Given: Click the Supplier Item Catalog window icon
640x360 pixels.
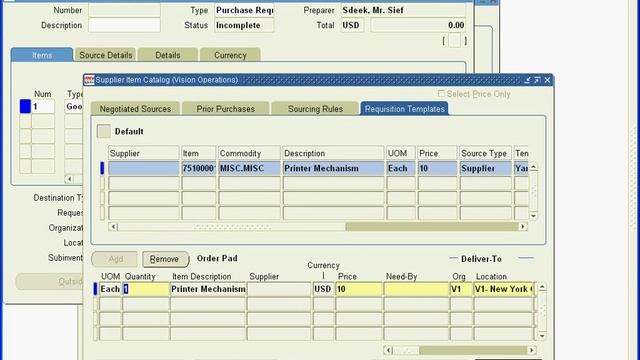Looking at the screenshot, I should click(89, 80).
